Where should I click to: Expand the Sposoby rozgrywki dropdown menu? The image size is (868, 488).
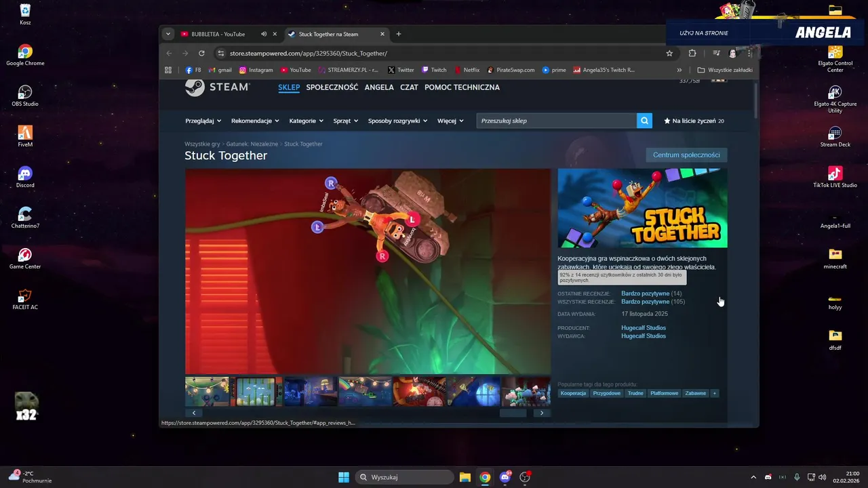(397, 121)
